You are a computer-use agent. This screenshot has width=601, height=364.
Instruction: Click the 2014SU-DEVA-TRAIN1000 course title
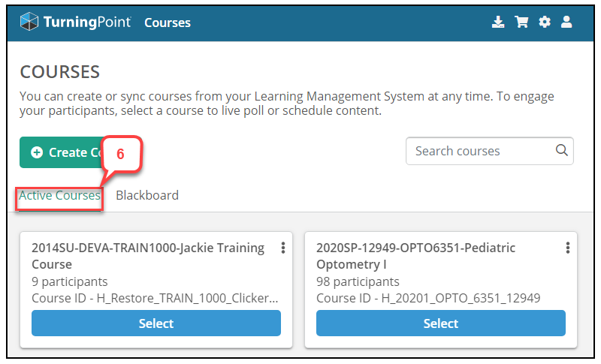click(148, 256)
